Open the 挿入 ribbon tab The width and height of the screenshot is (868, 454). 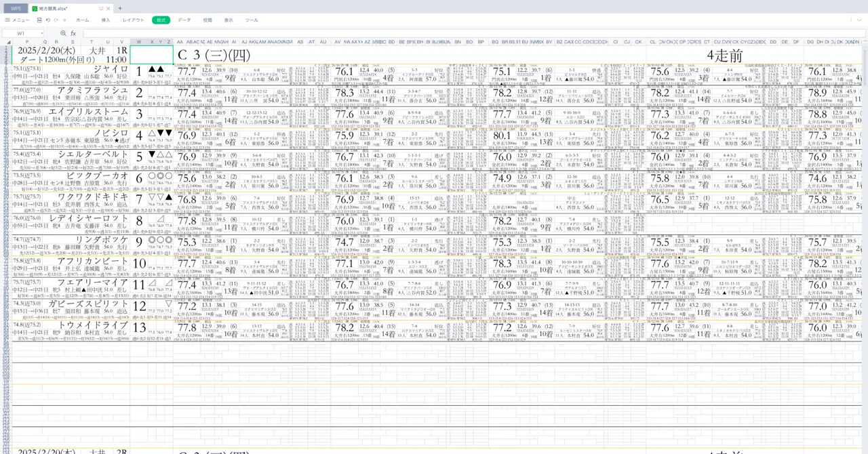106,20
